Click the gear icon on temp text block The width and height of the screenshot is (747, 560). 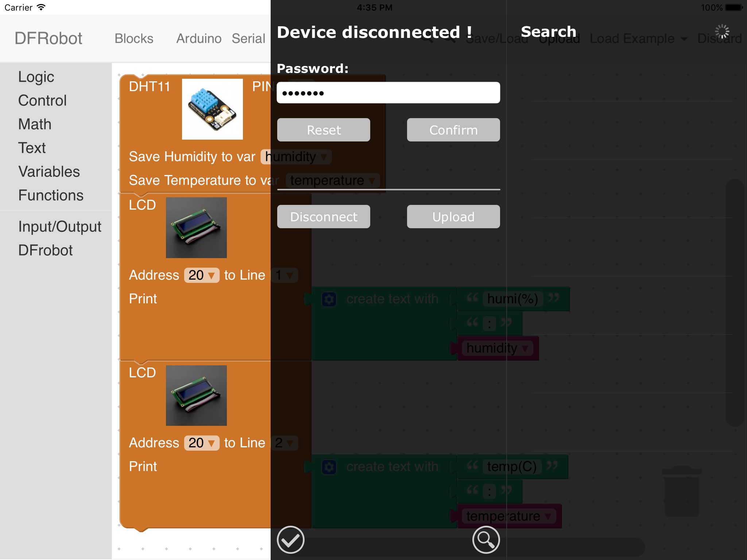tap(329, 467)
